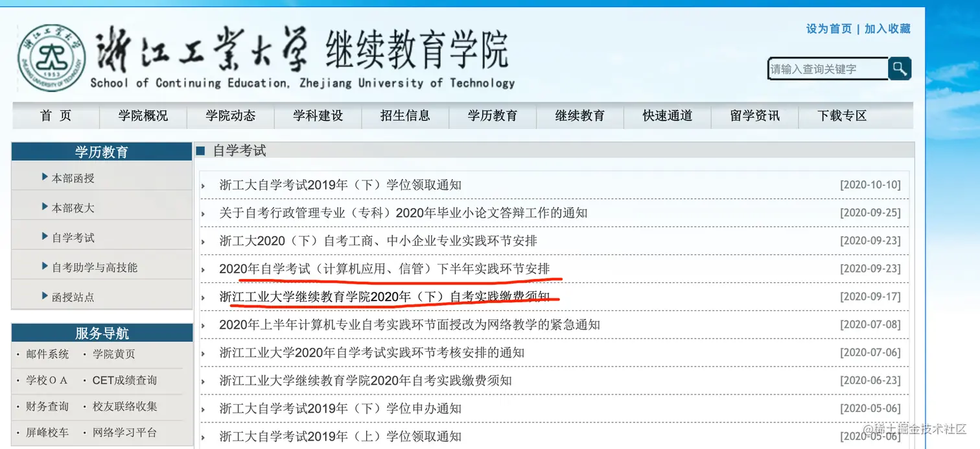The width and height of the screenshot is (980, 449).
Task: Click the 自学考试 section heading
Action: coord(239,151)
